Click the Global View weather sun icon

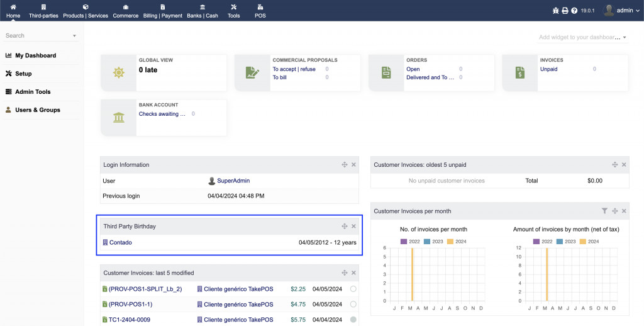119,72
